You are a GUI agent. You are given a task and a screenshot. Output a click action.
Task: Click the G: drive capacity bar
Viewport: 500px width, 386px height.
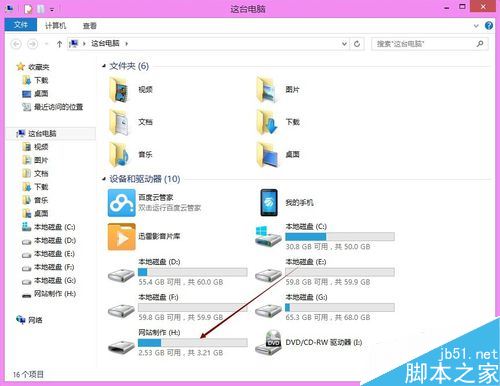340,307
